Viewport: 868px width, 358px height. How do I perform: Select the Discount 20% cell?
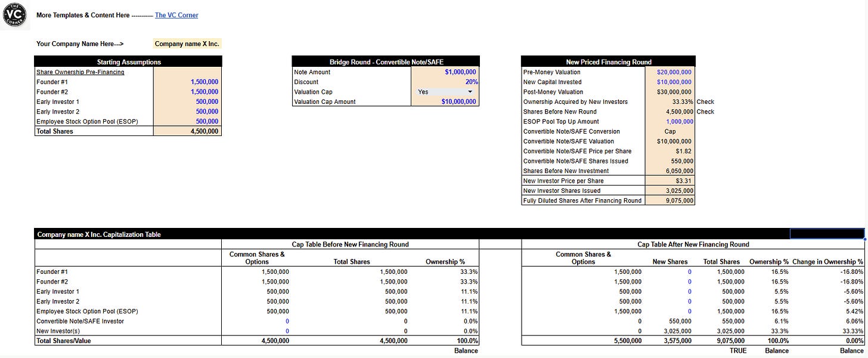pyautogui.click(x=445, y=82)
